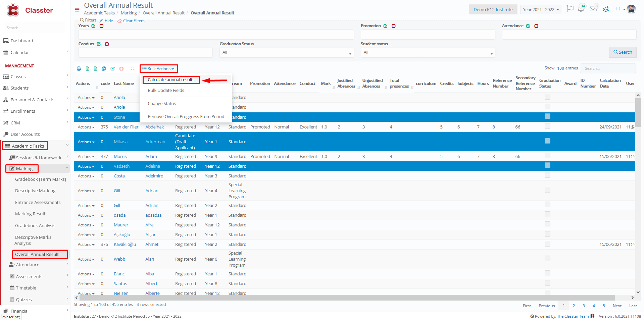Select all Attendance values with the green check
Screen dimensions: 644x320
tap(528, 26)
